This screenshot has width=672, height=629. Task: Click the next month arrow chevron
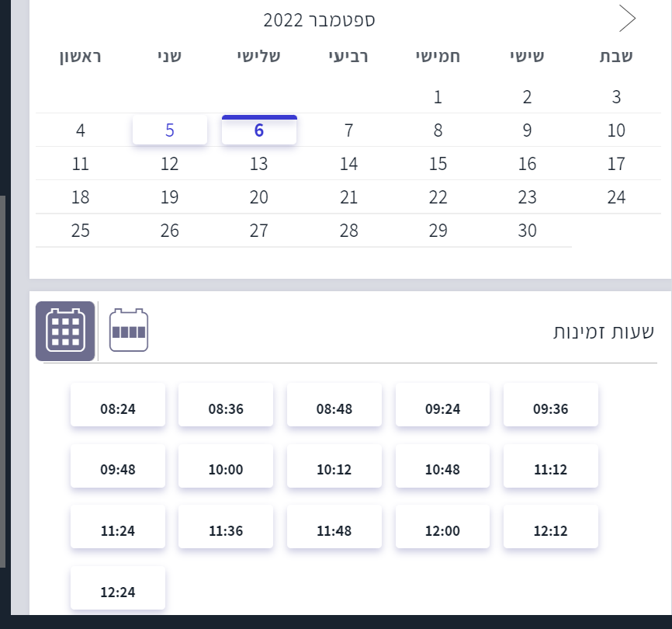pyautogui.click(x=627, y=19)
